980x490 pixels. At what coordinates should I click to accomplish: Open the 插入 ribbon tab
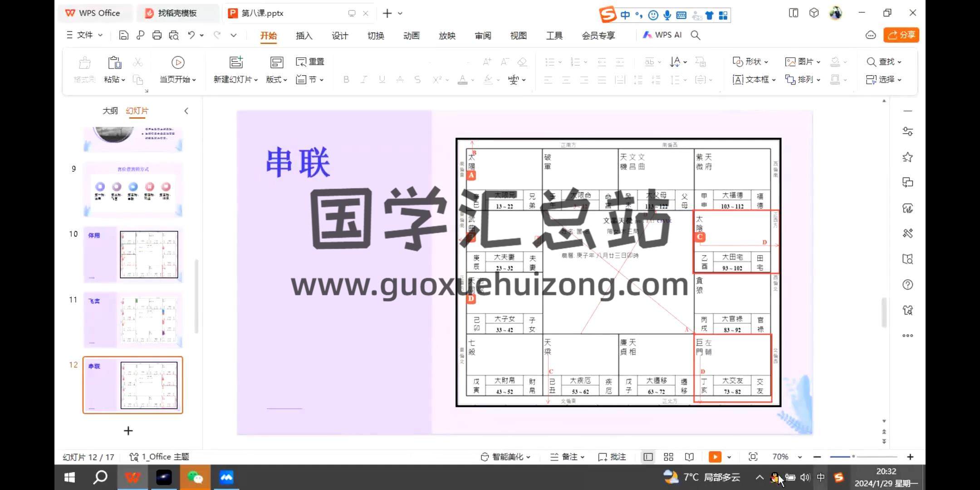tap(304, 35)
